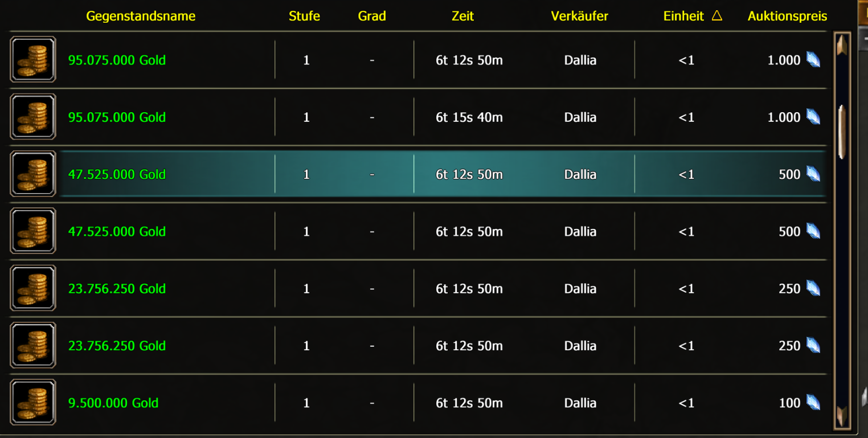Sort listings by the Stufe column header
The width and height of the screenshot is (868, 438).
point(304,16)
